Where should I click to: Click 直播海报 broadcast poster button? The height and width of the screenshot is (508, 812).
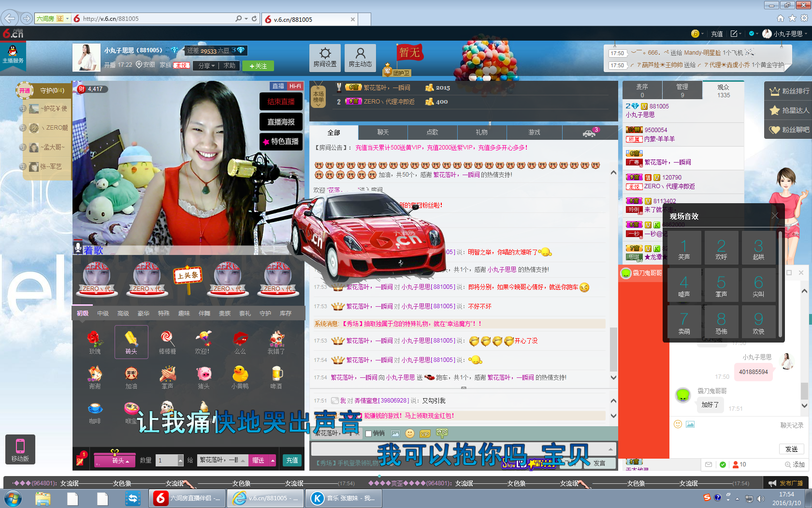(x=281, y=122)
